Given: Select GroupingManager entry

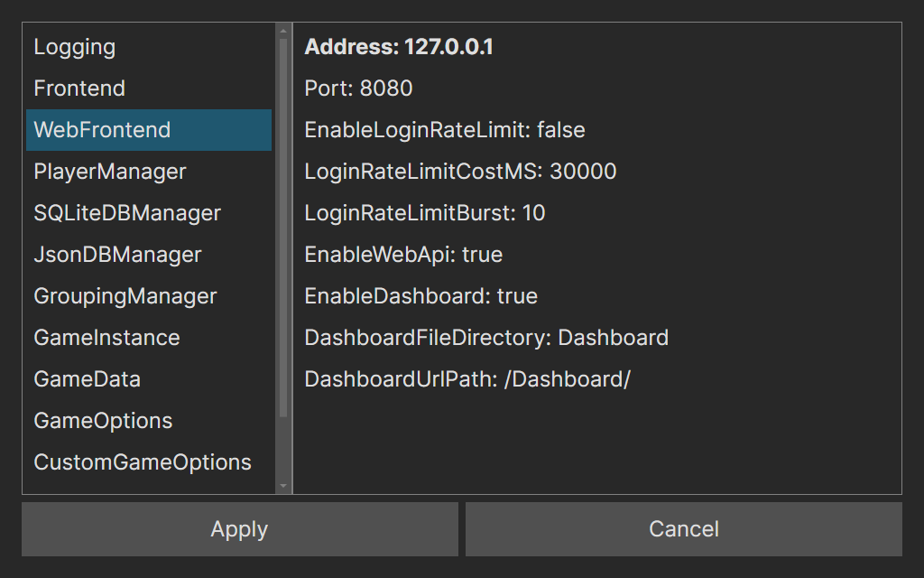Looking at the screenshot, I should 125,296.
